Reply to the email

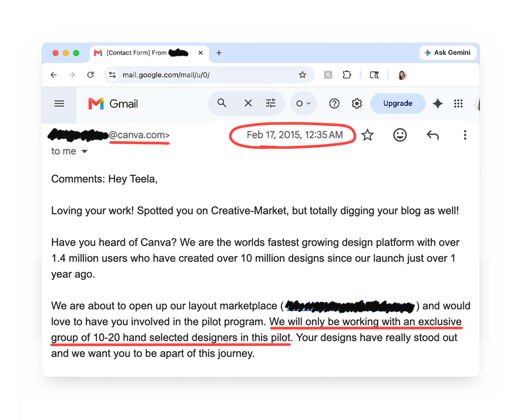click(x=433, y=135)
